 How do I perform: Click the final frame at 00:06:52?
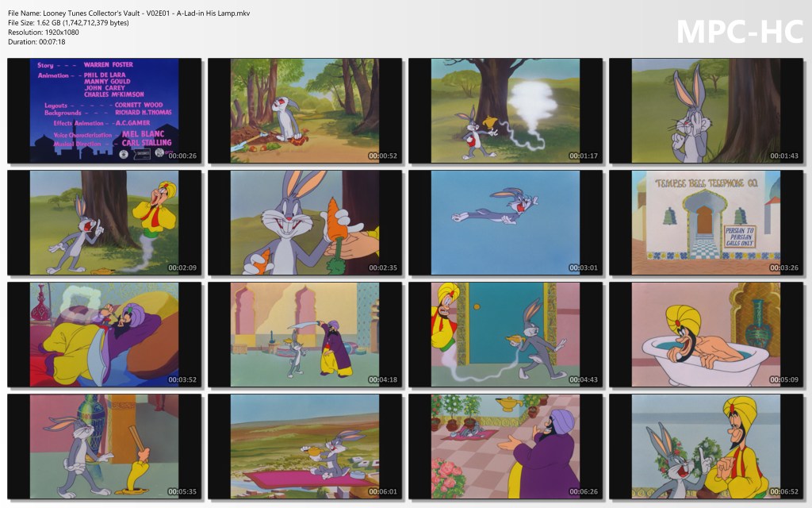coord(707,446)
